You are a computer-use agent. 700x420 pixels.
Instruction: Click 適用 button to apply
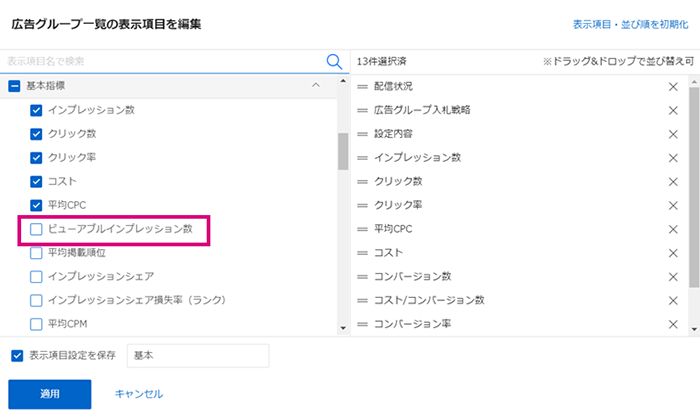50,394
